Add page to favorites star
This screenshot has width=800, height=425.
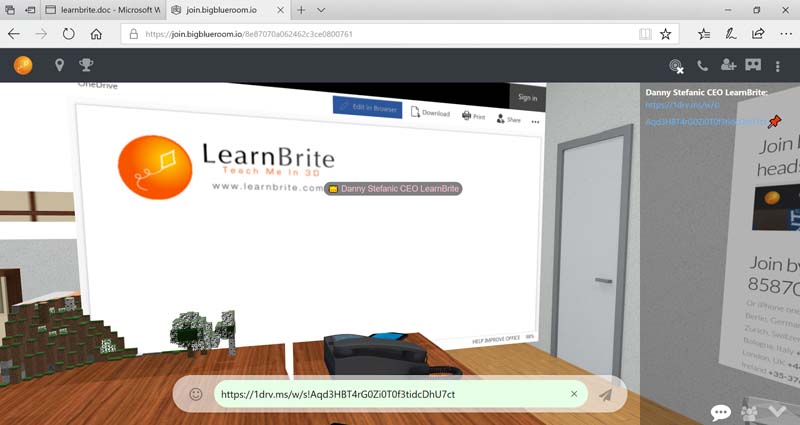point(665,34)
